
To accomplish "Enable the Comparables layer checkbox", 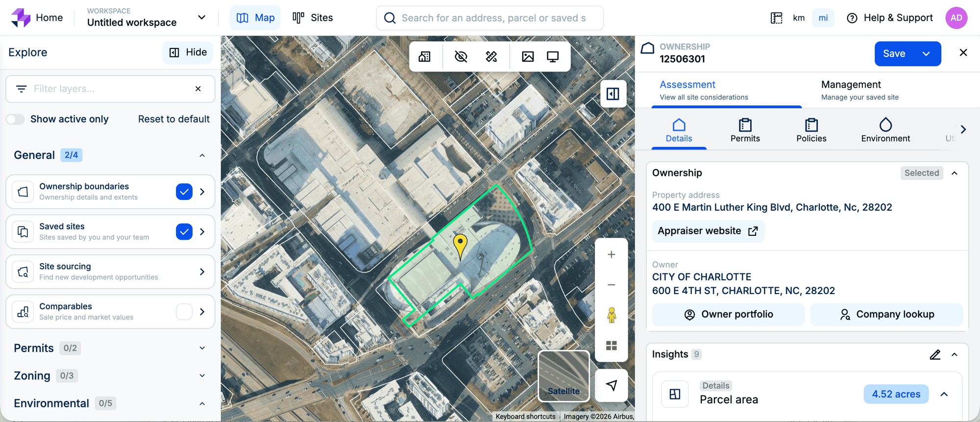I will pos(184,312).
